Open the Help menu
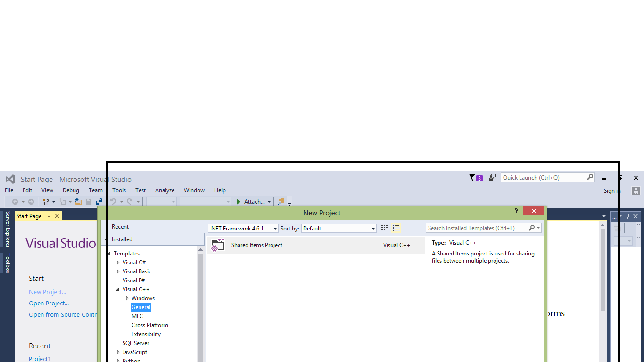The image size is (644, 362). coord(220,190)
